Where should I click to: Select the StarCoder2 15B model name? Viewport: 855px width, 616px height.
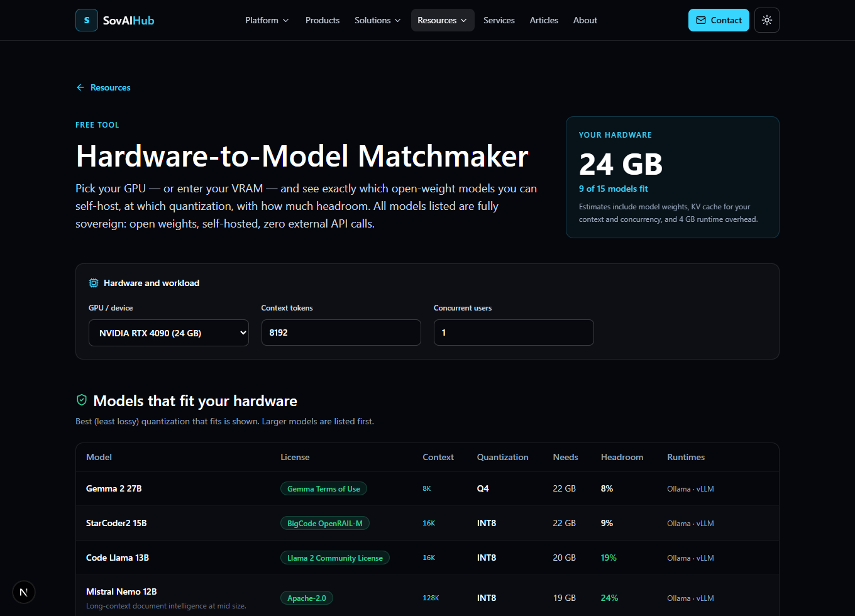[x=116, y=523]
